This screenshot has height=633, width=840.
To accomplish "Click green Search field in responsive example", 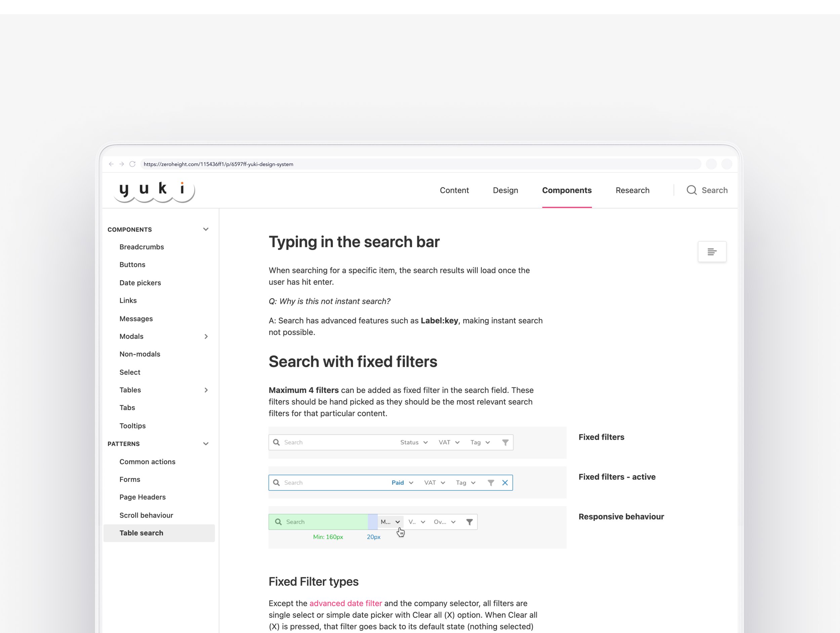I will click(318, 522).
